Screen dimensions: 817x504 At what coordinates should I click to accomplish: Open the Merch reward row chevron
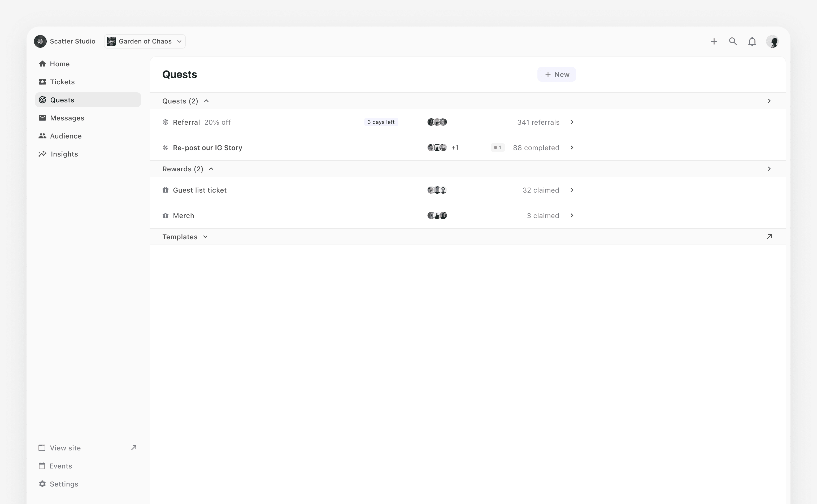tap(572, 216)
